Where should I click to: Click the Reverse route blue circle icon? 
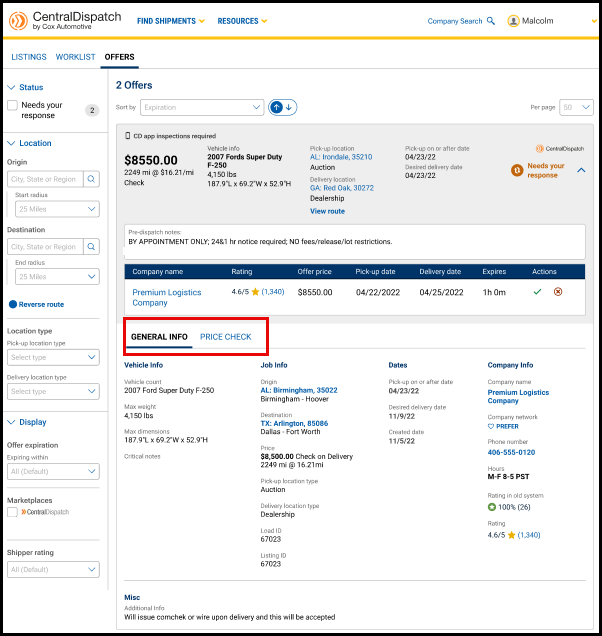[13, 304]
